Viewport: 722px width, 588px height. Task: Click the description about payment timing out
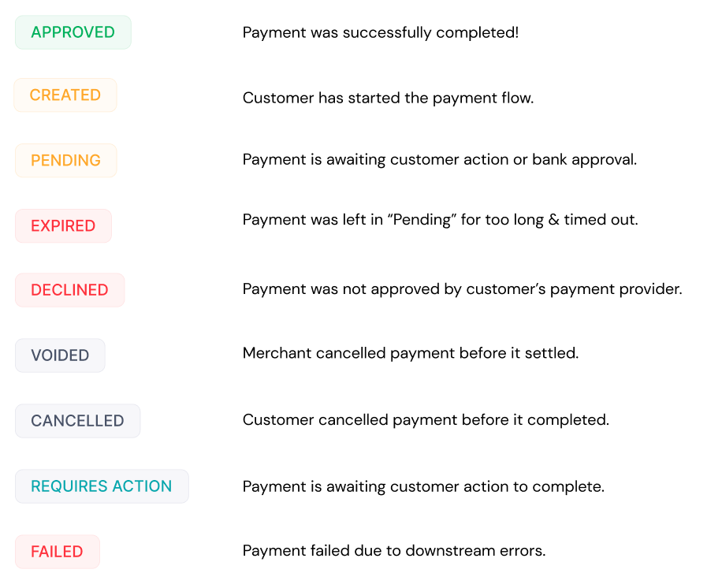pos(440,220)
